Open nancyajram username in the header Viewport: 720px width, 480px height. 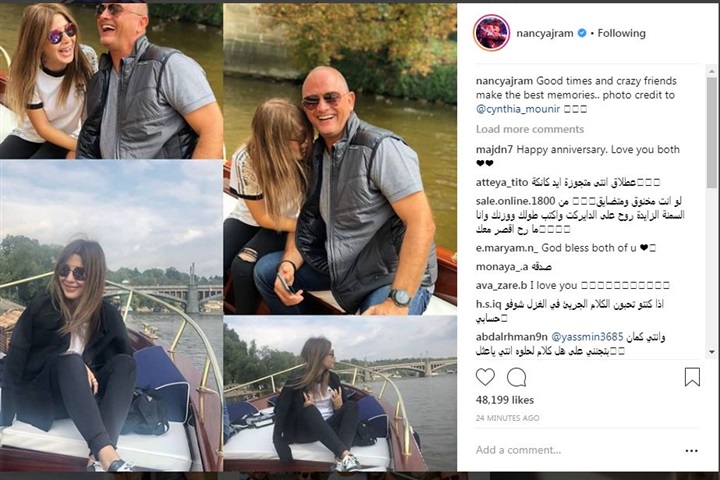545,33
